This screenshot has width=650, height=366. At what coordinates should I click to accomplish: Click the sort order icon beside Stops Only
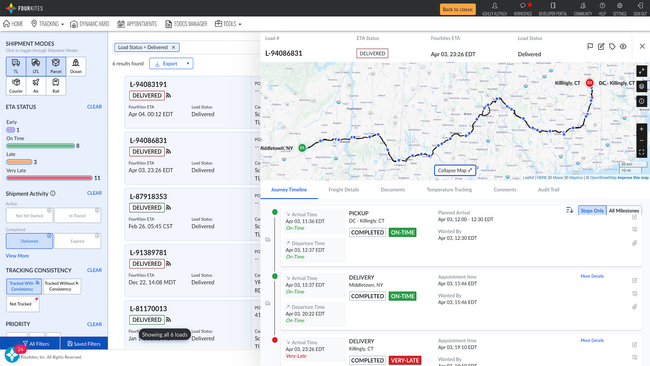(570, 211)
